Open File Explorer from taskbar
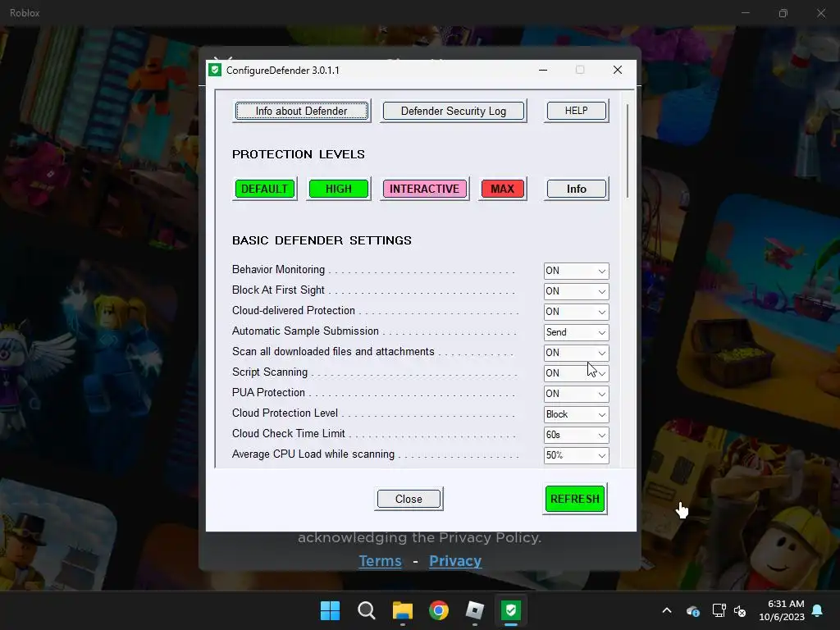Viewport: 840px width, 630px height. tap(402, 610)
